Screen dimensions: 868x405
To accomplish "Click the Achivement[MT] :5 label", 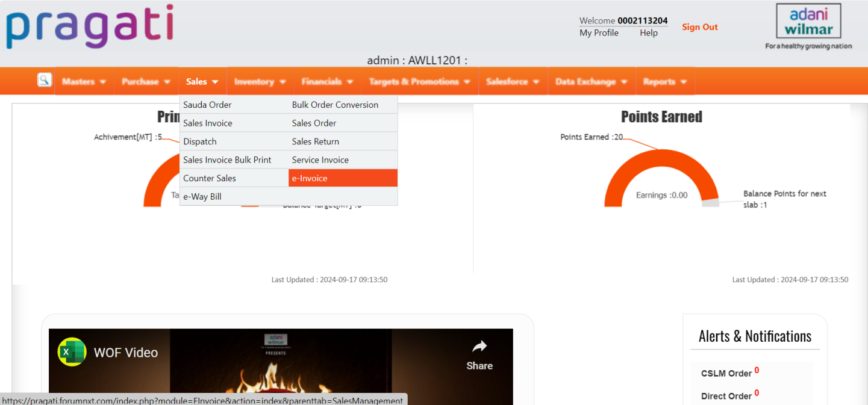I will point(128,137).
